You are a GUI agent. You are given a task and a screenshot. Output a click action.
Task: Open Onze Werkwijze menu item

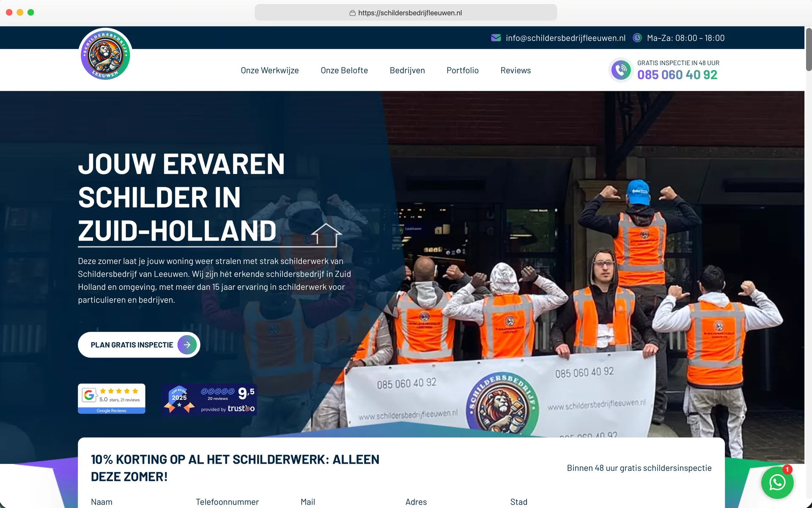pos(270,71)
